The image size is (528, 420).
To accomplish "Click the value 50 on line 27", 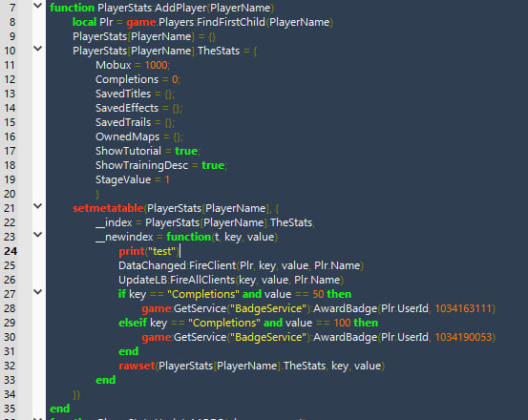I will click(x=318, y=294).
